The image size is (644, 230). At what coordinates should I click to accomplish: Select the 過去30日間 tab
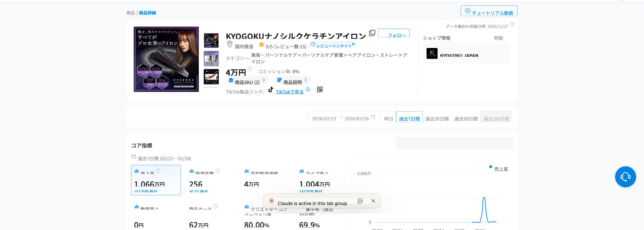pyautogui.click(x=437, y=117)
